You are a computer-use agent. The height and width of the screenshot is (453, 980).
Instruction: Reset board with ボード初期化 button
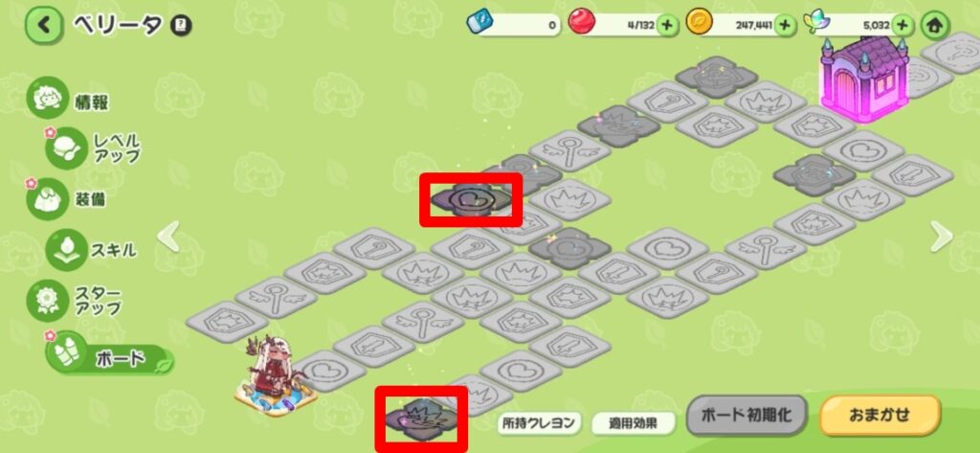(x=746, y=416)
